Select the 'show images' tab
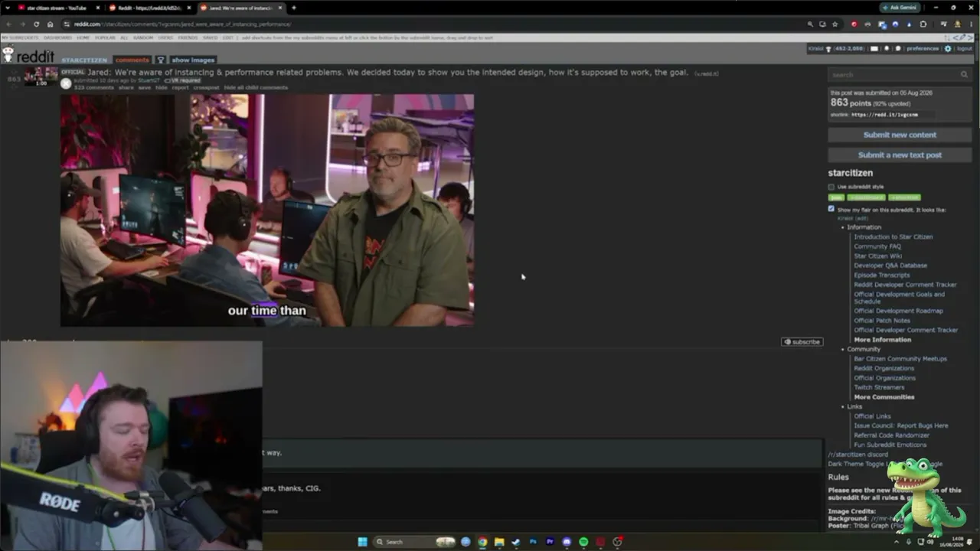 (193, 60)
